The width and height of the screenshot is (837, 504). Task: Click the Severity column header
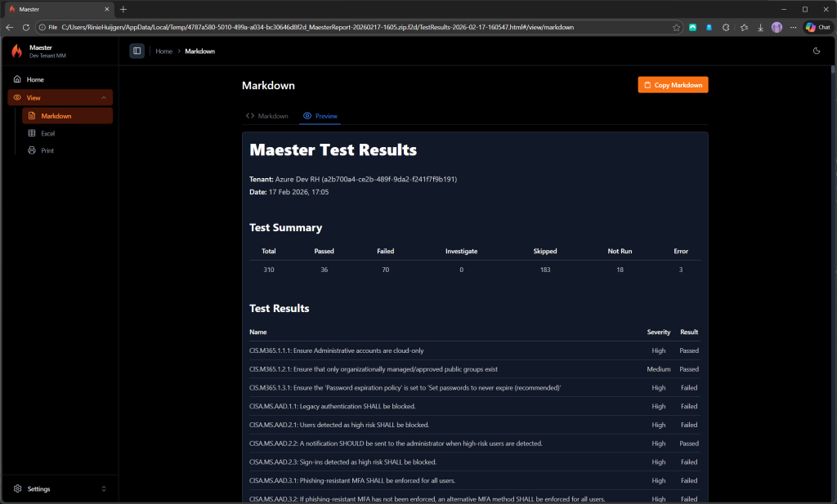click(x=658, y=332)
